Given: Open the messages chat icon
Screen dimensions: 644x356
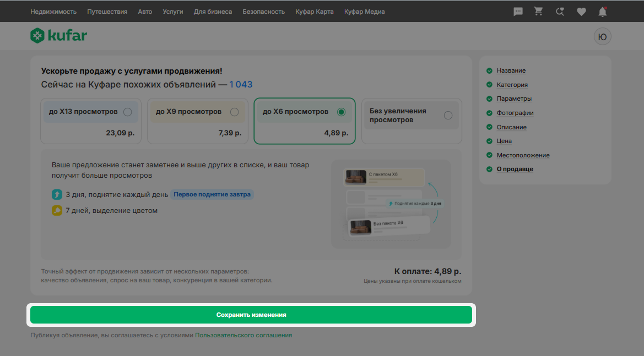Looking at the screenshot, I should [x=518, y=12].
